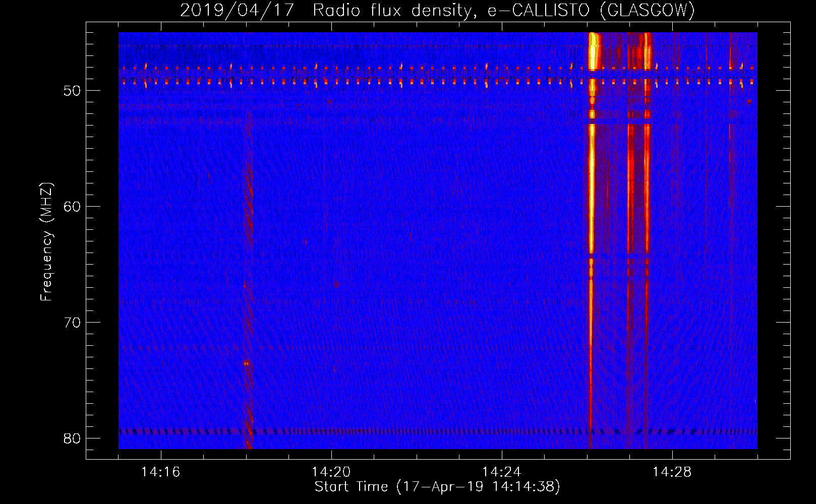
Task: Click the 14:28 time tick label
Action: [x=672, y=472]
